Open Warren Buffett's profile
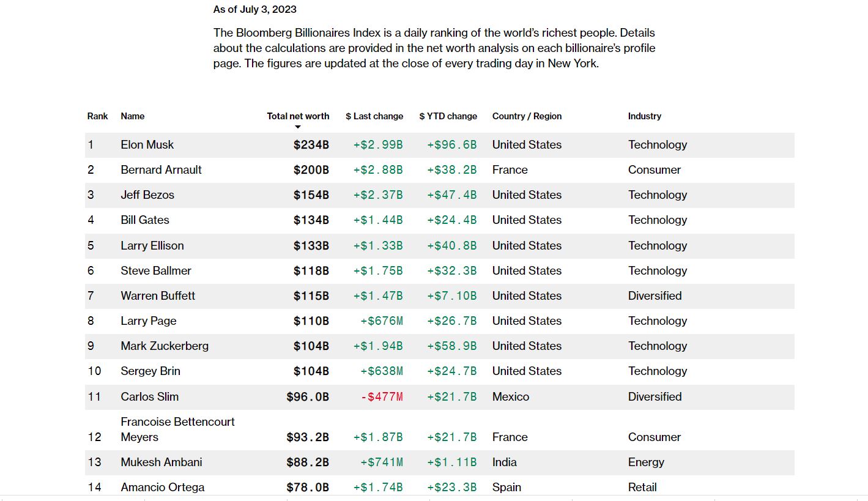The image size is (868, 501). (158, 296)
